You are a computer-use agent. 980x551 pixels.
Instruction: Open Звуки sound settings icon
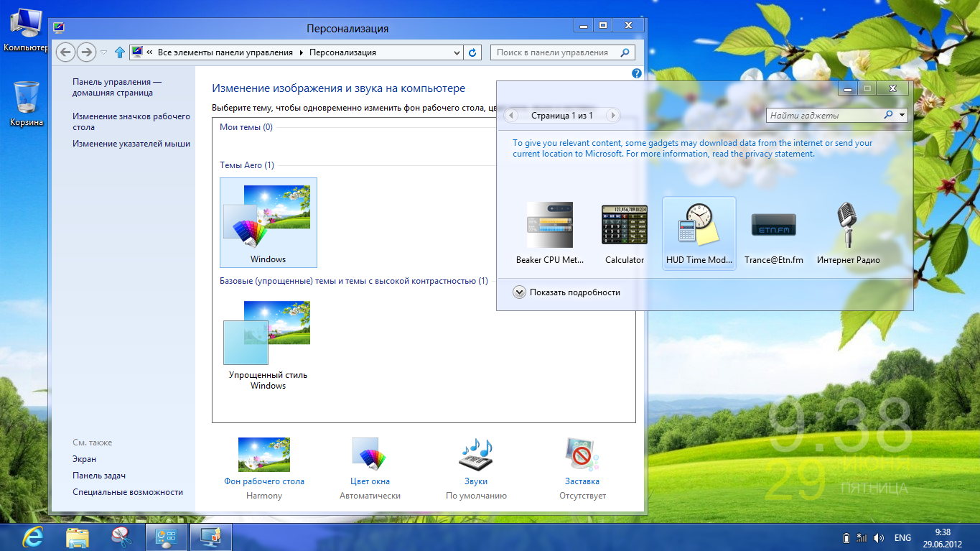click(x=476, y=455)
